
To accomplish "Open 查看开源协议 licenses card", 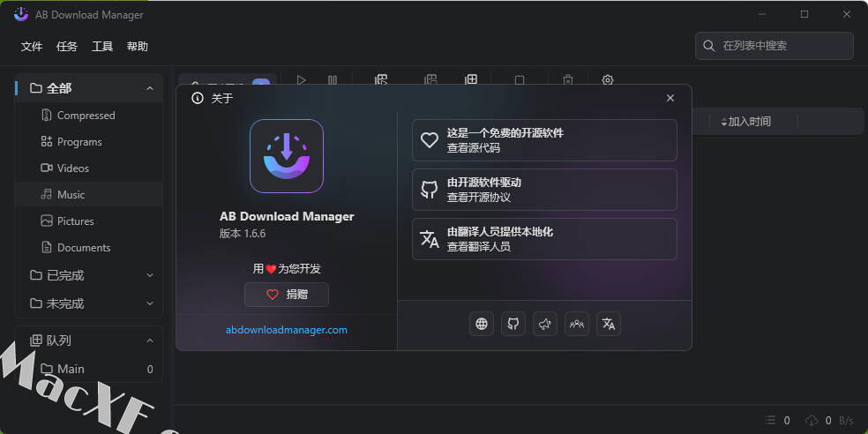I will 544,190.
